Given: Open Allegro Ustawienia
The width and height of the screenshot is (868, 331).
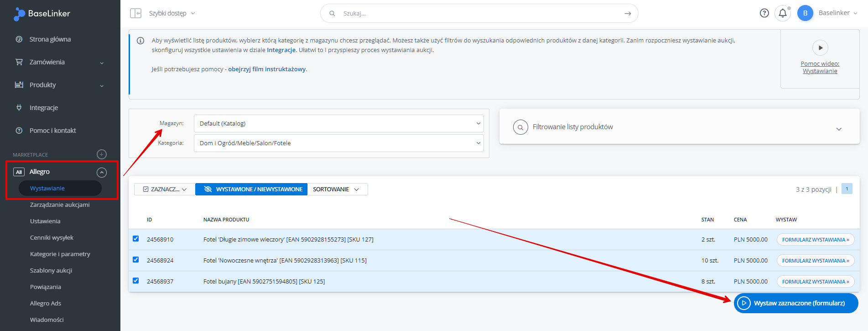Looking at the screenshot, I should [x=45, y=221].
